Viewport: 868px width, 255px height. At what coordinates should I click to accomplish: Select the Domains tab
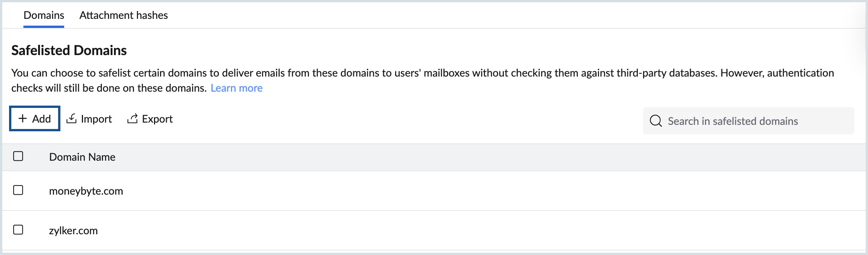[x=44, y=15]
